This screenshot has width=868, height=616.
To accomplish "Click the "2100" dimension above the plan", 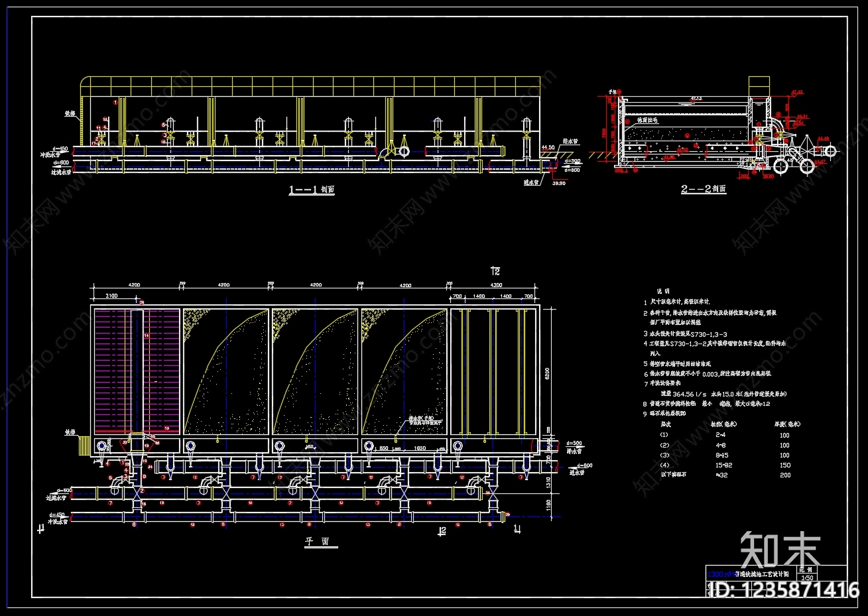I will coord(111,295).
